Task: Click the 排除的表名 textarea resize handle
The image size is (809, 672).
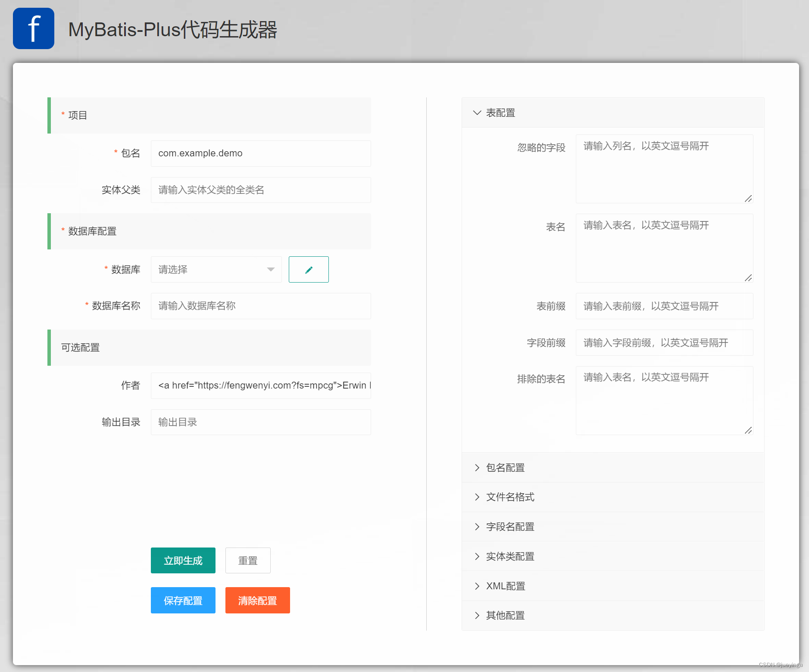Action: point(749,430)
